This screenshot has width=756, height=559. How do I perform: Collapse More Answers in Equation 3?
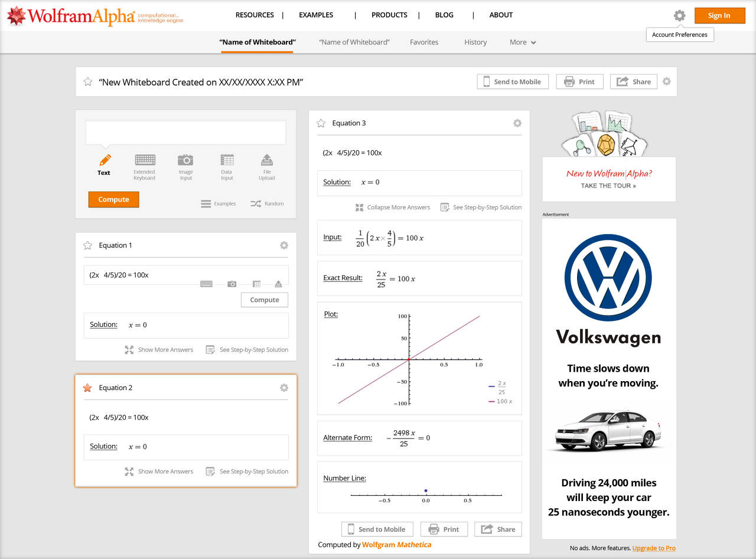(x=393, y=207)
